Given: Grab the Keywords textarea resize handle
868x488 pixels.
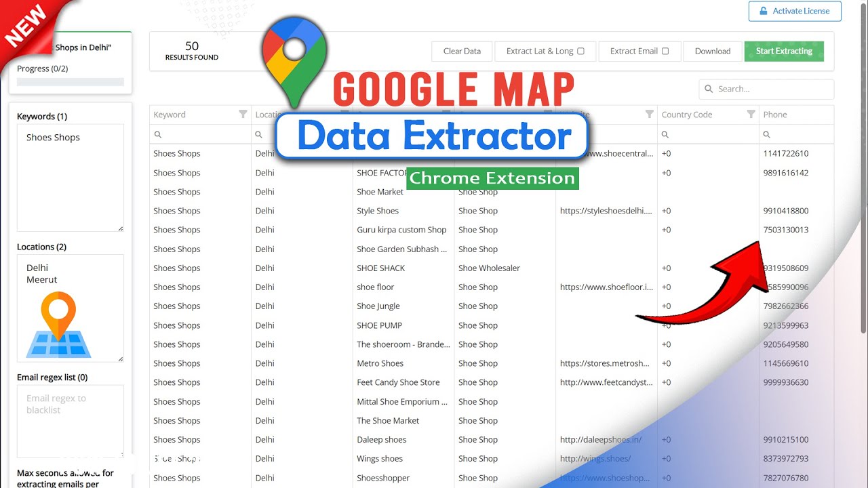Looking at the screenshot, I should tap(121, 228).
